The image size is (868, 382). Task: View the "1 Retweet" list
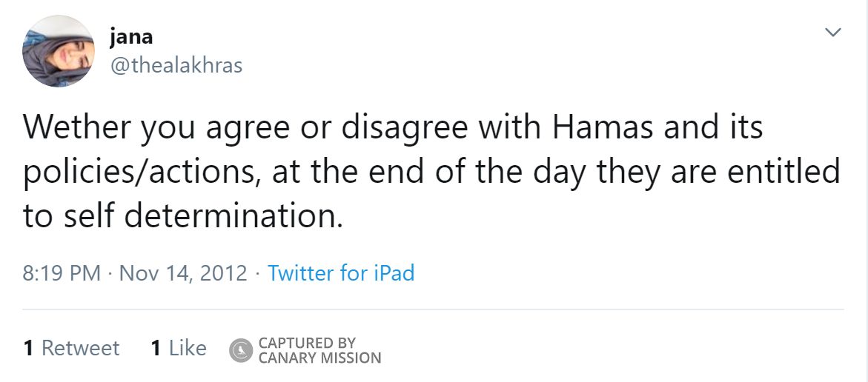click(71, 348)
